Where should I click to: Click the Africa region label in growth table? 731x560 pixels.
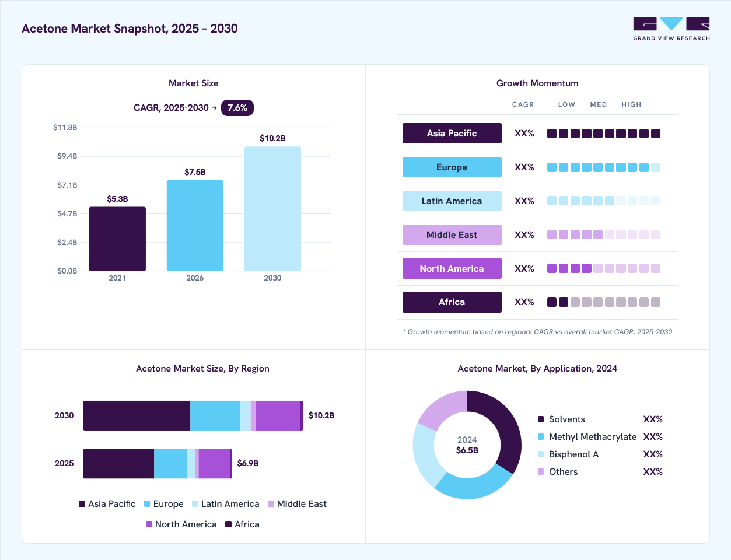point(452,302)
